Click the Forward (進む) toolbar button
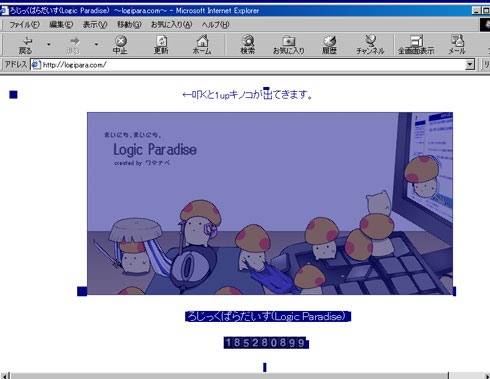The image size is (490, 379). point(73,45)
